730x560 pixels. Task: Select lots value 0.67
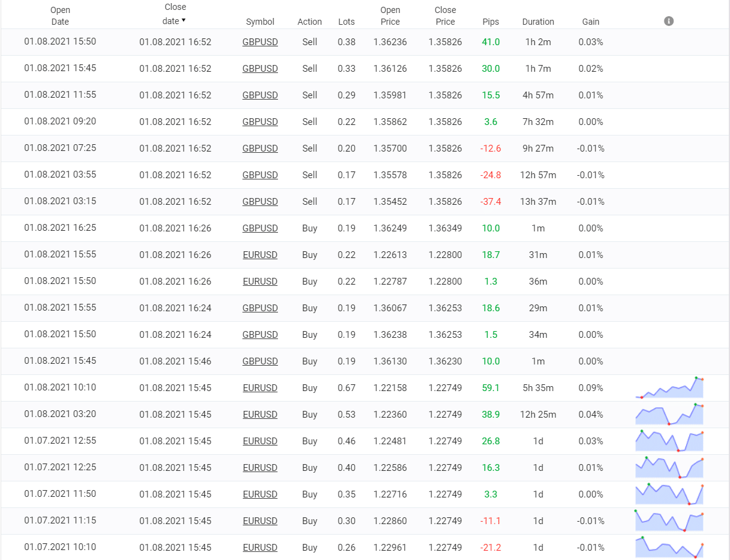pyautogui.click(x=346, y=388)
